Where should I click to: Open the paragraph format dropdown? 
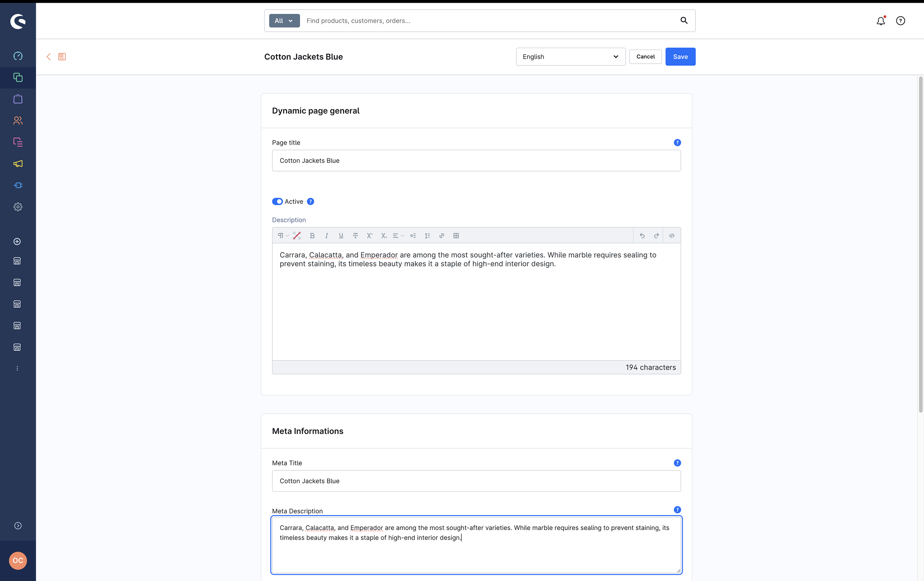(x=283, y=236)
